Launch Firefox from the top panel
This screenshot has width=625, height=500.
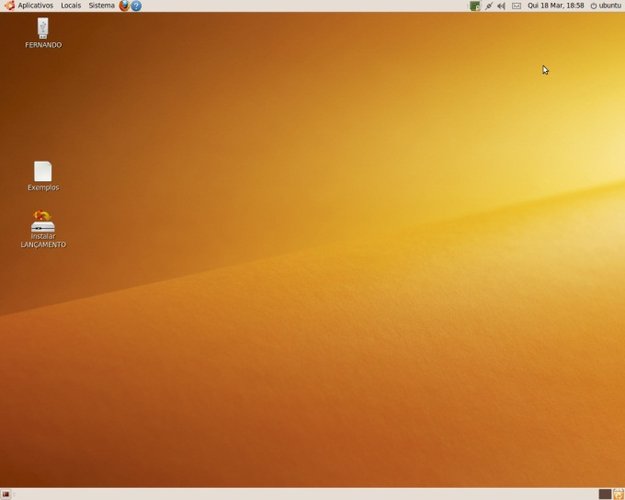coord(124,6)
